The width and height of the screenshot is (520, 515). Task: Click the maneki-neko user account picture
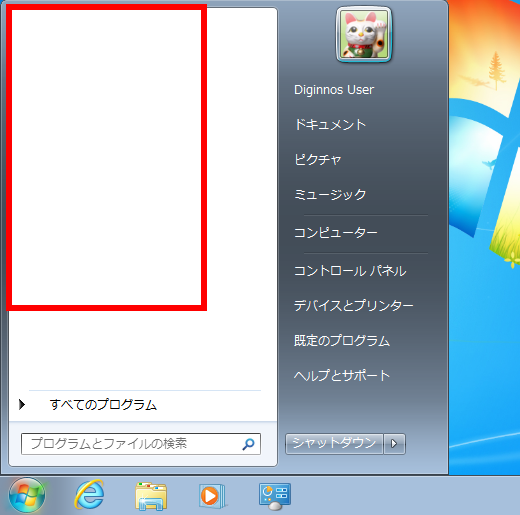(x=364, y=34)
